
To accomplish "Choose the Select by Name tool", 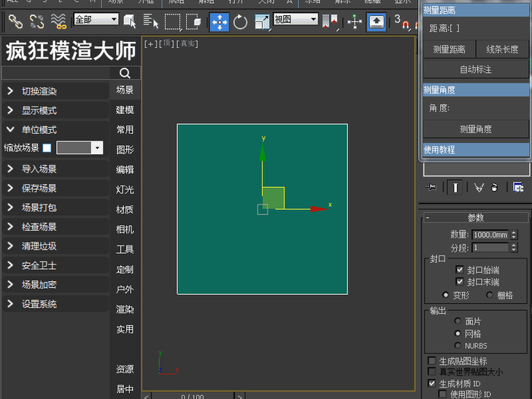I will 150,21.
